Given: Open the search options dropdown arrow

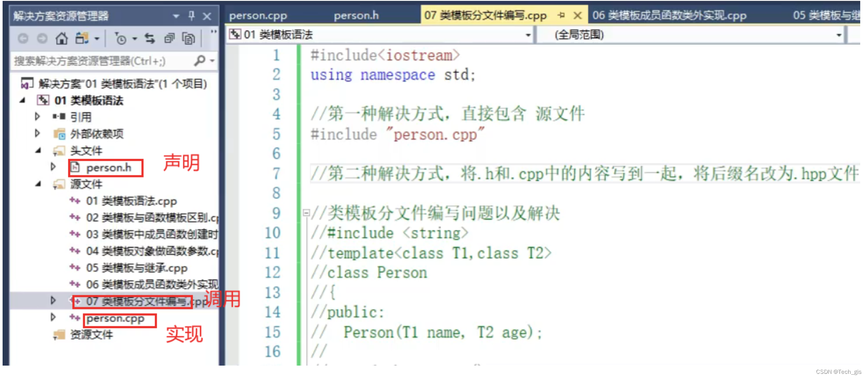Looking at the screenshot, I should point(212,61).
